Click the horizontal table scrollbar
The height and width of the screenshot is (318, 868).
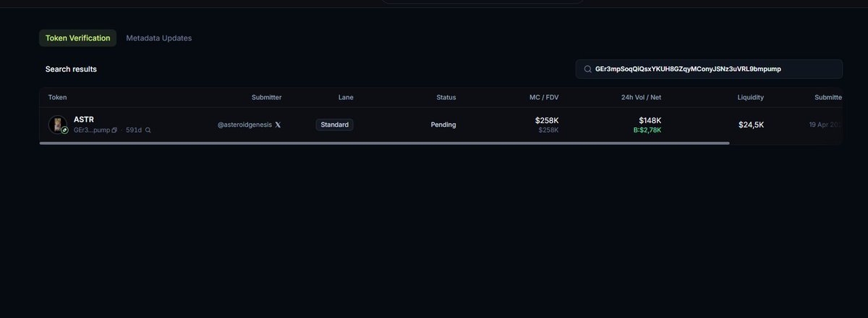tap(385, 143)
